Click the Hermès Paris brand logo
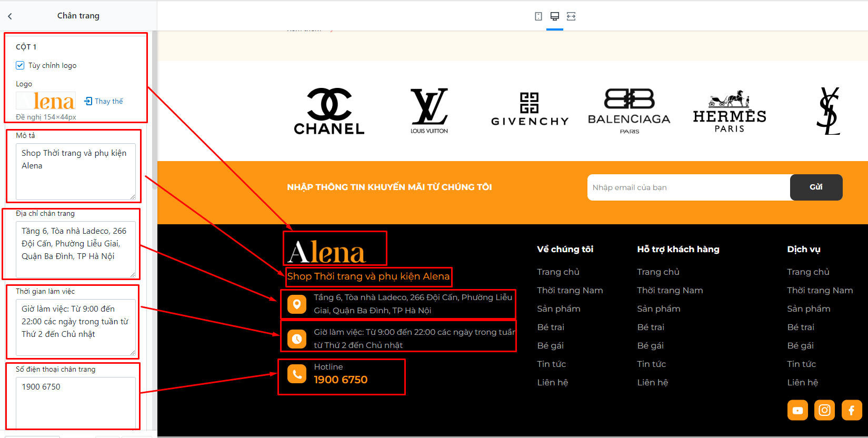 coord(730,111)
